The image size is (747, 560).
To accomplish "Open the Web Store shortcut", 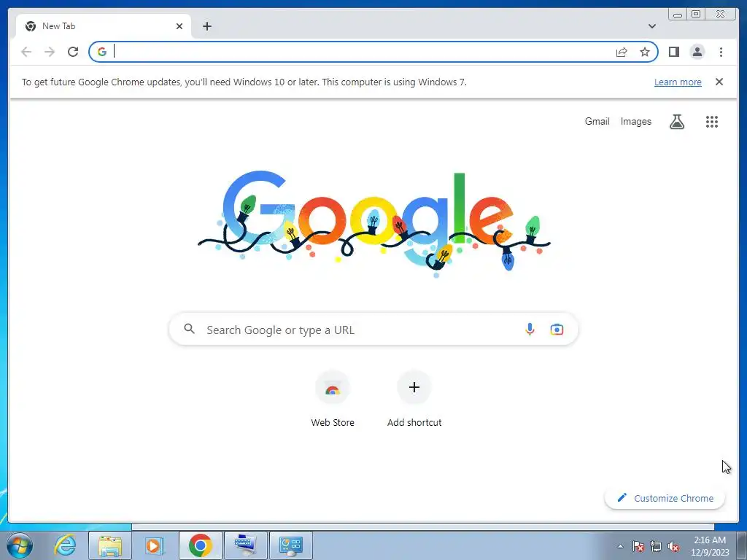I will [333, 399].
